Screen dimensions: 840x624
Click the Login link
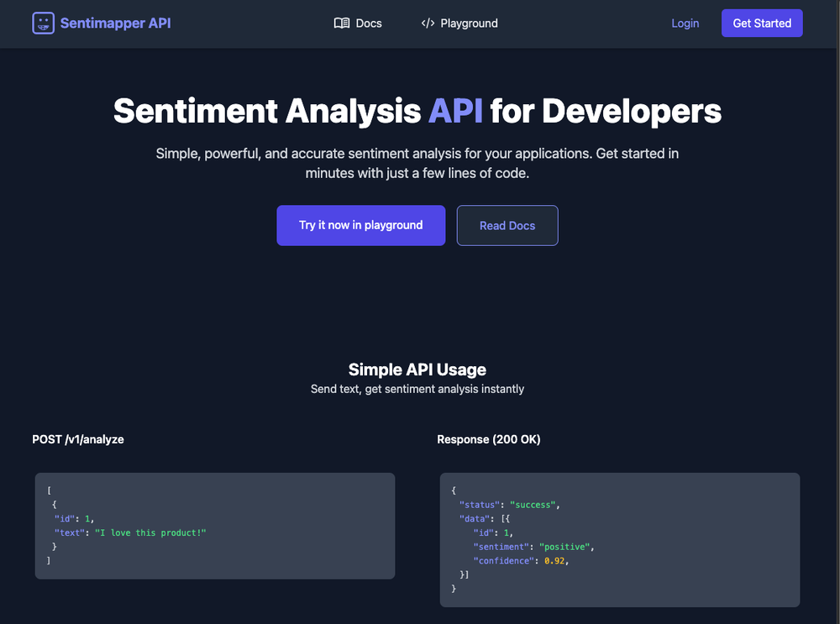tap(685, 23)
